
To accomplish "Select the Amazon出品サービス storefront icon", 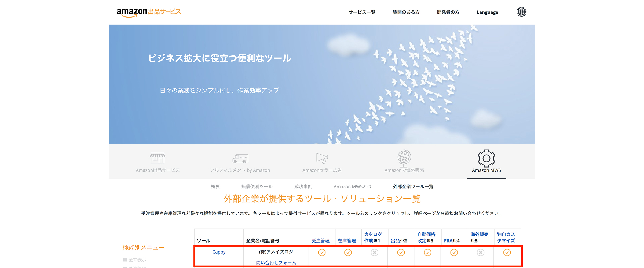I will [x=158, y=158].
